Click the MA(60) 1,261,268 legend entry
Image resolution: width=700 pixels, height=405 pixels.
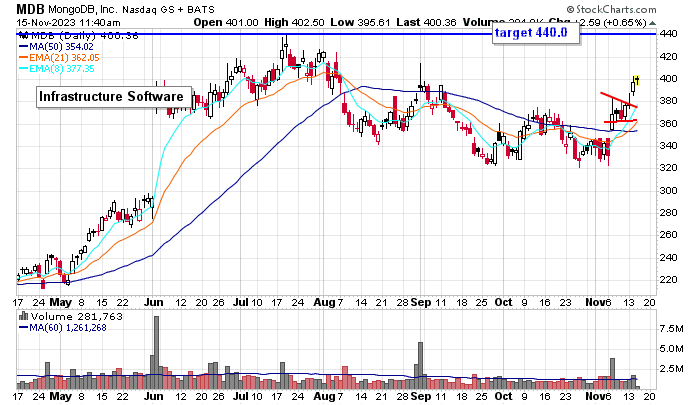[x=62, y=328]
